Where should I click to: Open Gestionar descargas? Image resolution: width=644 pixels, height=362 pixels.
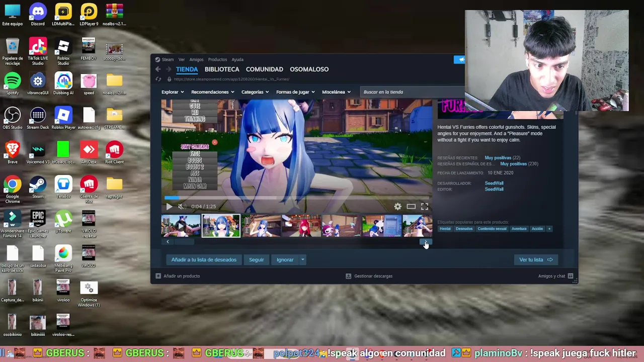369,276
